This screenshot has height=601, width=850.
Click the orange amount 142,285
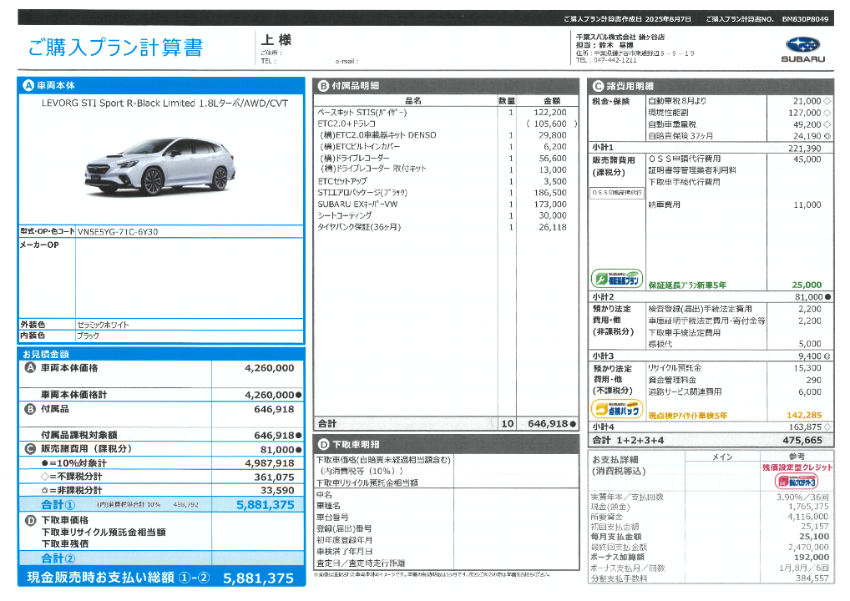pos(804,415)
